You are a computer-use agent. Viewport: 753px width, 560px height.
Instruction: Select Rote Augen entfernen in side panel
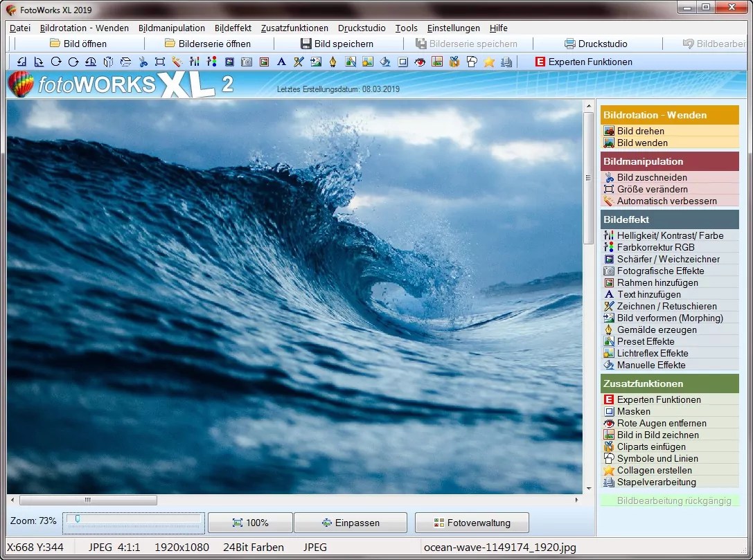[x=669, y=423]
